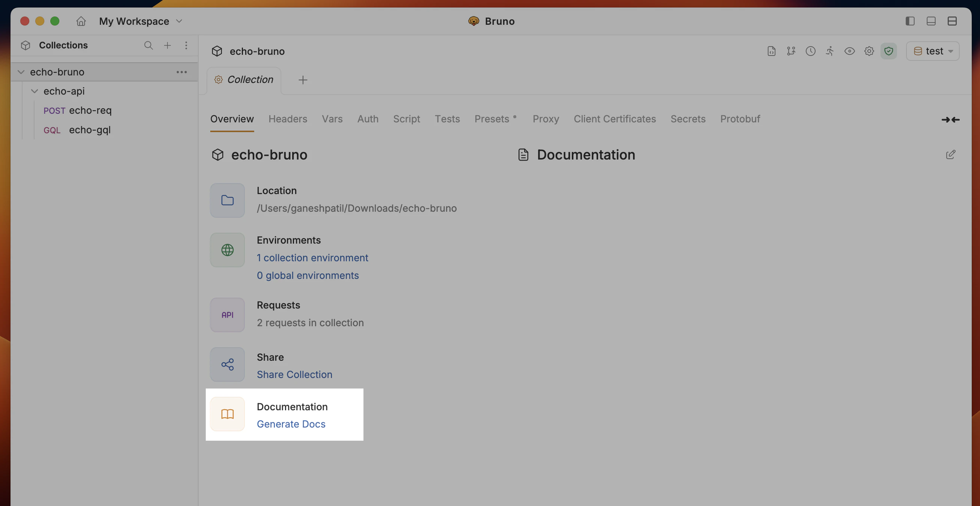Create new item with the plus icon
This screenshot has height=506, width=980.
(167, 45)
